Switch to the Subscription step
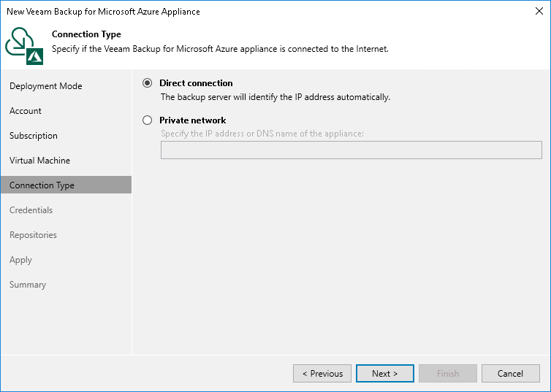 [x=34, y=136]
